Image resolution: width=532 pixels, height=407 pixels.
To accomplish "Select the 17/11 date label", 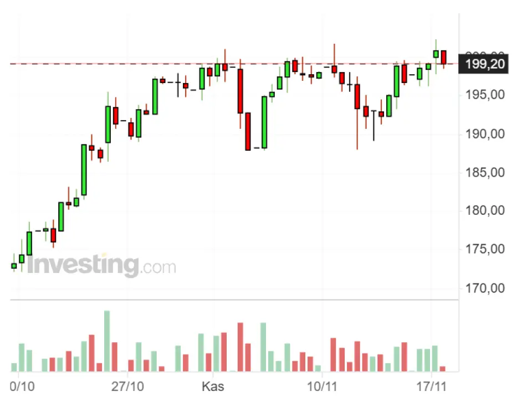I will [x=432, y=386].
